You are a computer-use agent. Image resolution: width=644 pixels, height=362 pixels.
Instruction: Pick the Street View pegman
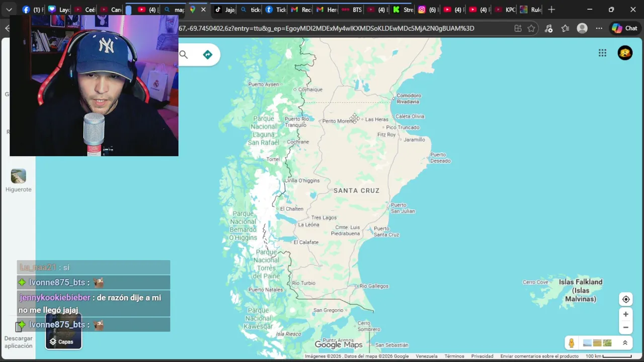pyautogui.click(x=572, y=343)
